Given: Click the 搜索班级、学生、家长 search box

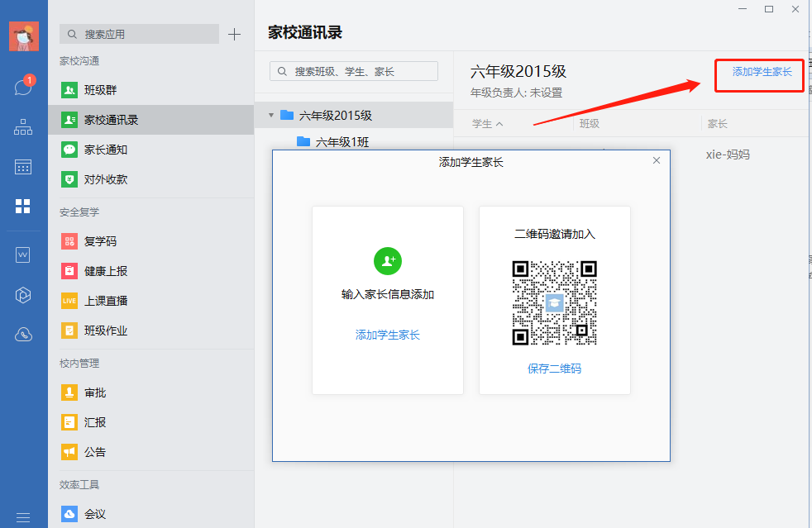Looking at the screenshot, I should pos(354,71).
